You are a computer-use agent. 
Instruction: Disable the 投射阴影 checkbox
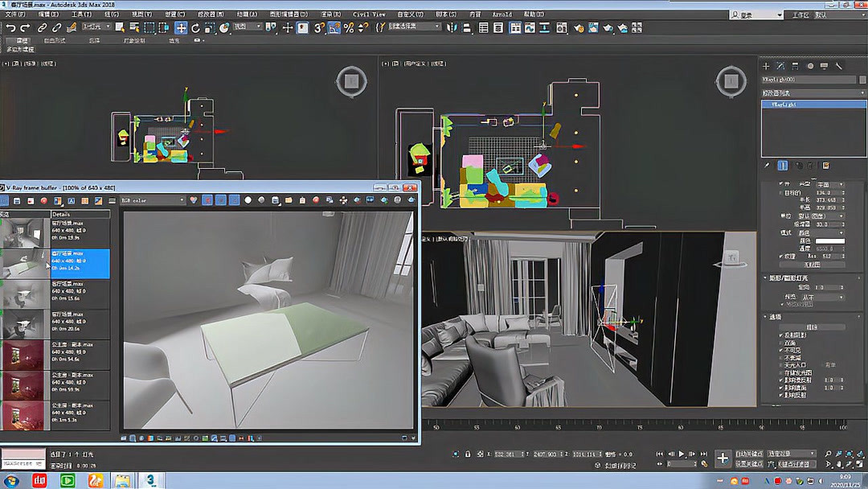780,335
